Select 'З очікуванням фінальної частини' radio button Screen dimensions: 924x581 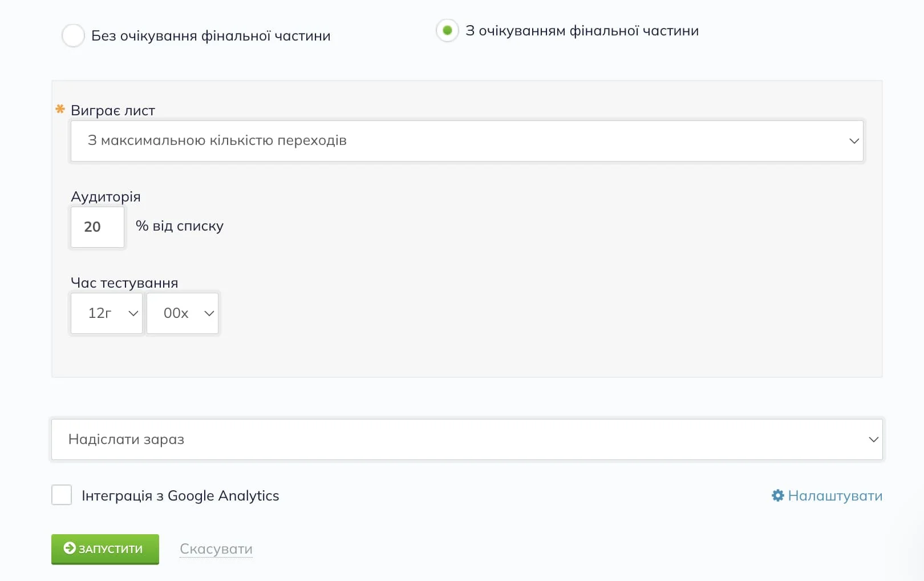[447, 30]
